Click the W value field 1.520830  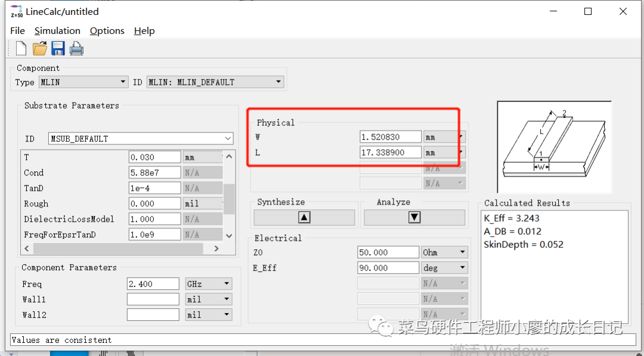coord(391,137)
